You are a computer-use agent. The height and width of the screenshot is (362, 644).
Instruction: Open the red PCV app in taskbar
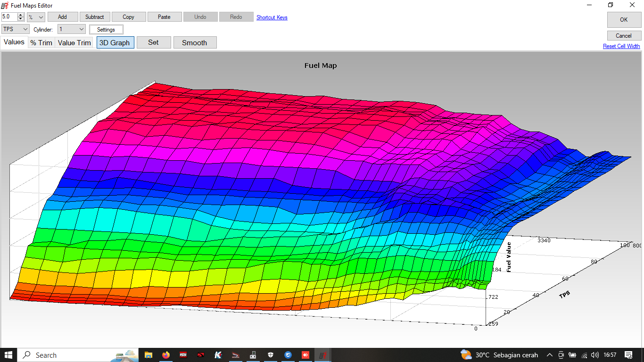pyautogui.click(x=183, y=355)
